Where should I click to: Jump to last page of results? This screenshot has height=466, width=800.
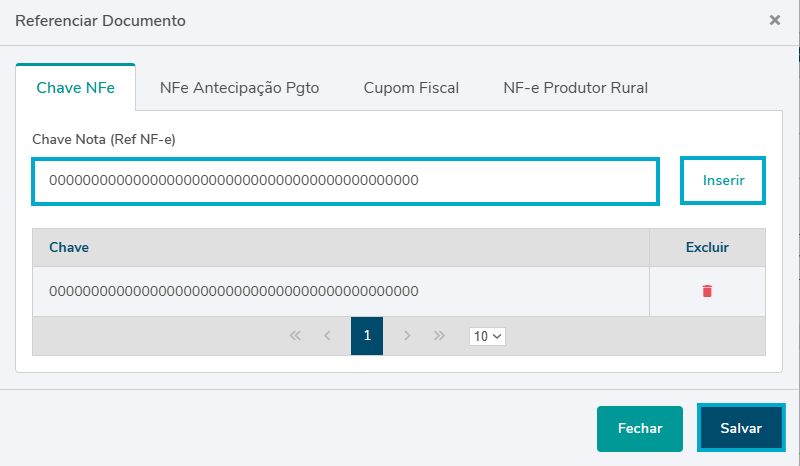(x=439, y=336)
